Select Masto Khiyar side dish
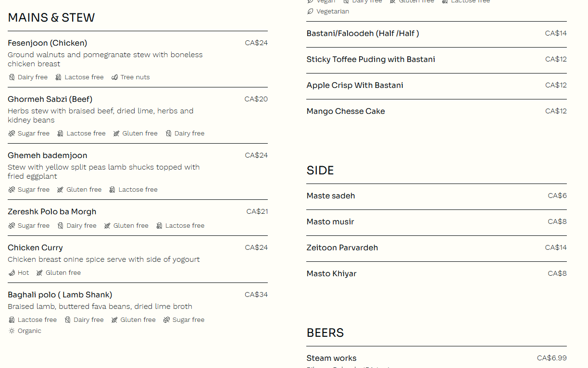The width and height of the screenshot is (588, 368). (437, 274)
